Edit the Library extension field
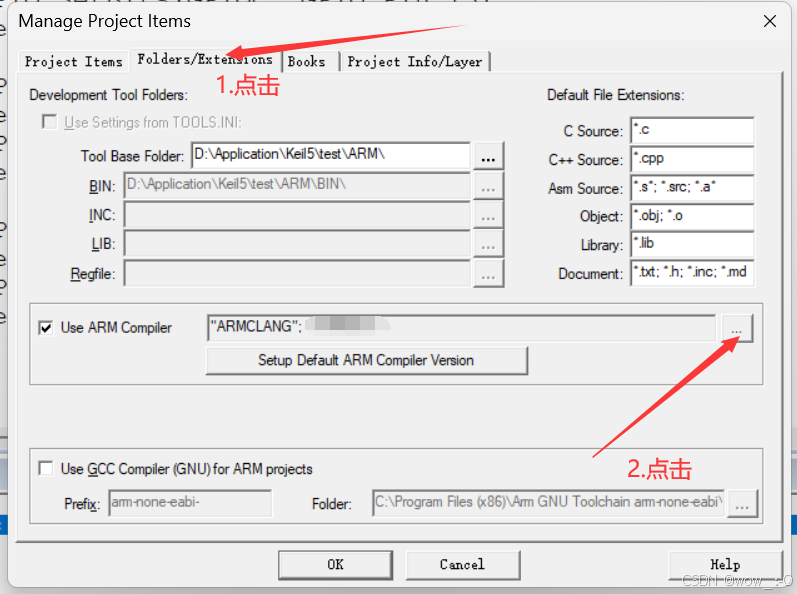Screen dimensions: 797x594 692,244
